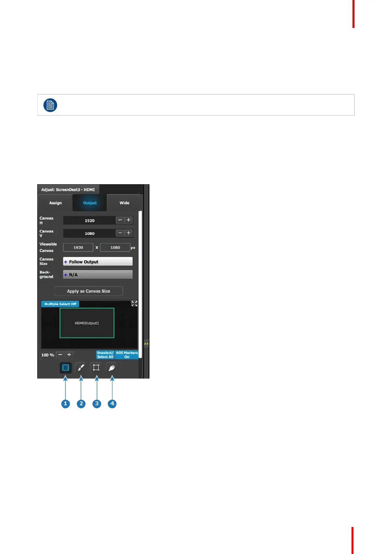Toggle AOI Markers On button
Image resolution: width=392 pixels, height=554 pixels.
coord(127,355)
